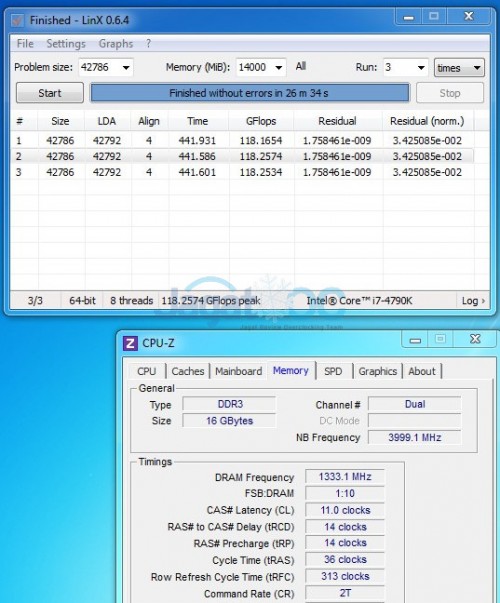
Task: Switch to the Mainboard tab in CPU-Z
Action: pyautogui.click(x=238, y=371)
